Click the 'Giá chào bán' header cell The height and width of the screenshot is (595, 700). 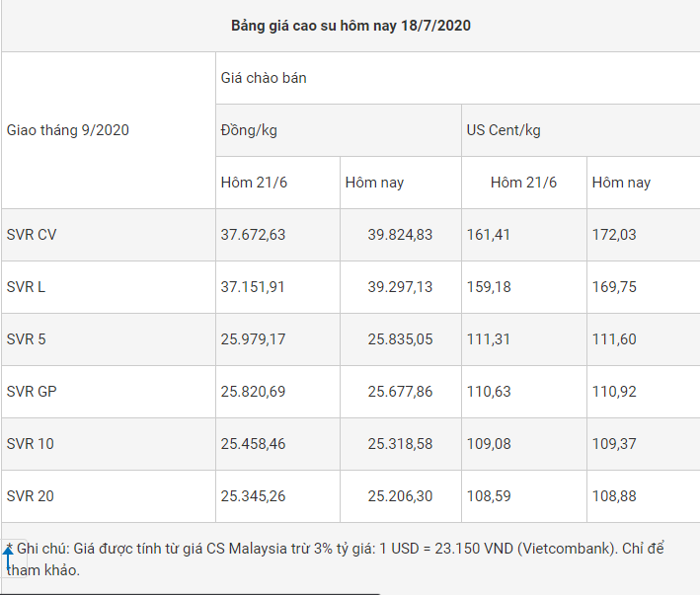(x=264, y=78)
